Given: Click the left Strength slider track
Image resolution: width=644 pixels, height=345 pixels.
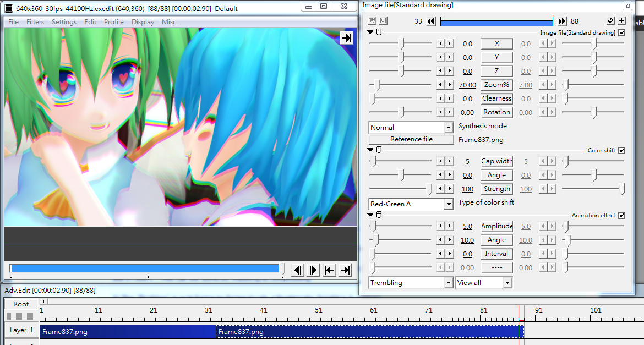Looking at the screenshot, I should 401,189.
